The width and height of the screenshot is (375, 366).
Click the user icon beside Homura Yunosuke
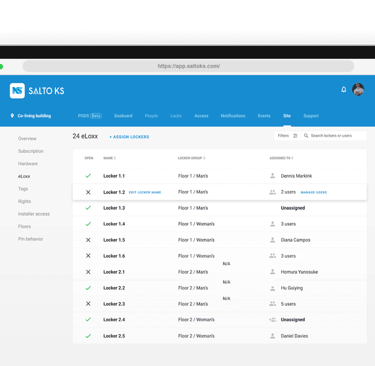(x=272, y=272)
